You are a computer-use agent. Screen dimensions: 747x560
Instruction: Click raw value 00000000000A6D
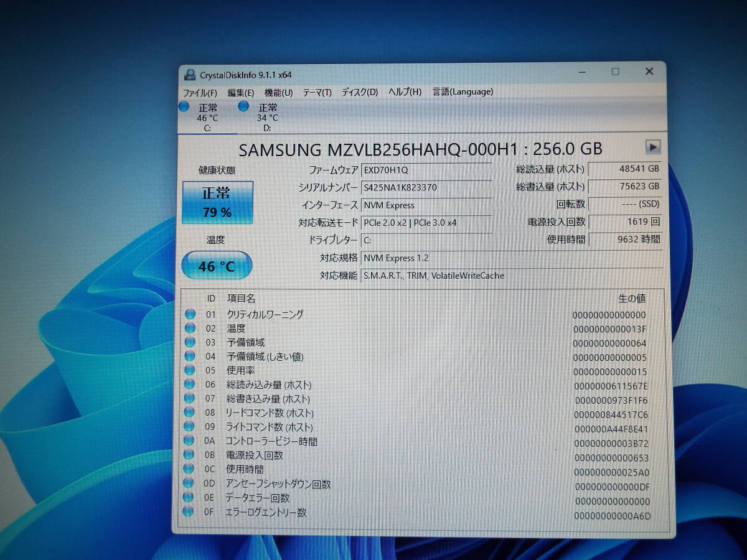pyautogui.click(x=613, y=516)
